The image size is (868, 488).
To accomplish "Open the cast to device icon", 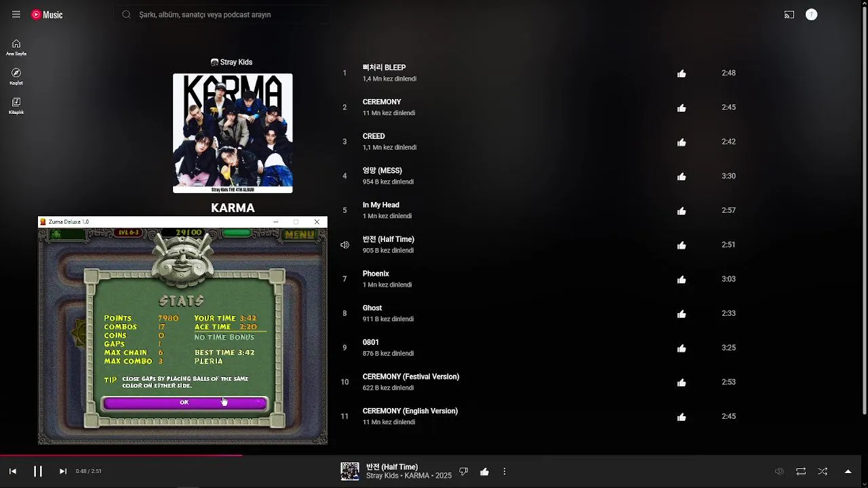I will click(789, 14).
